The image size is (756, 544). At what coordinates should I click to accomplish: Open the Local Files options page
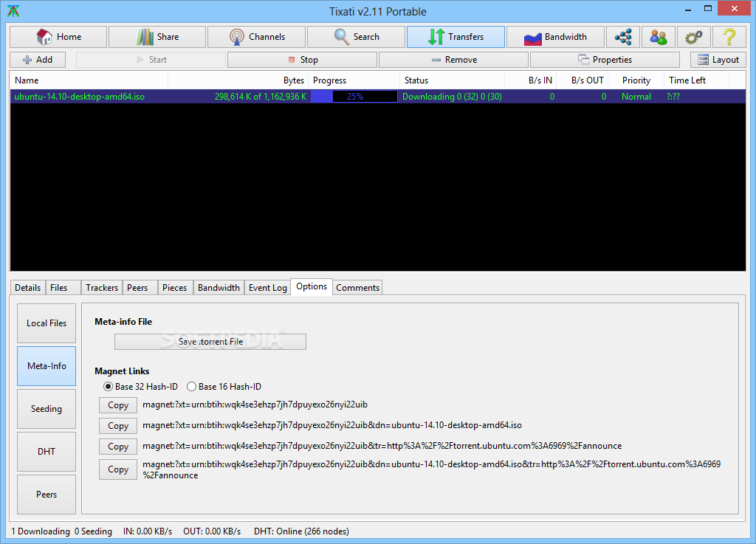tap(47, 323)
